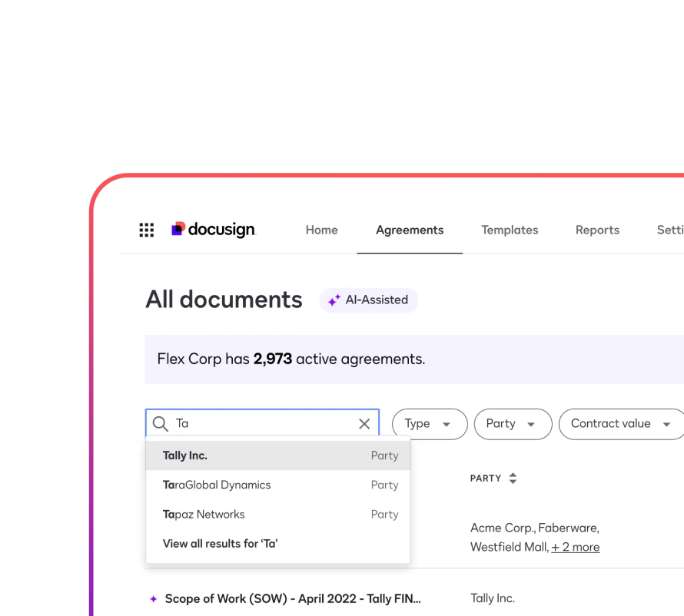Viewport: 684px width, 616px height.
Task: Click the '2,973' active agreements count
Action: coord(273,359)
